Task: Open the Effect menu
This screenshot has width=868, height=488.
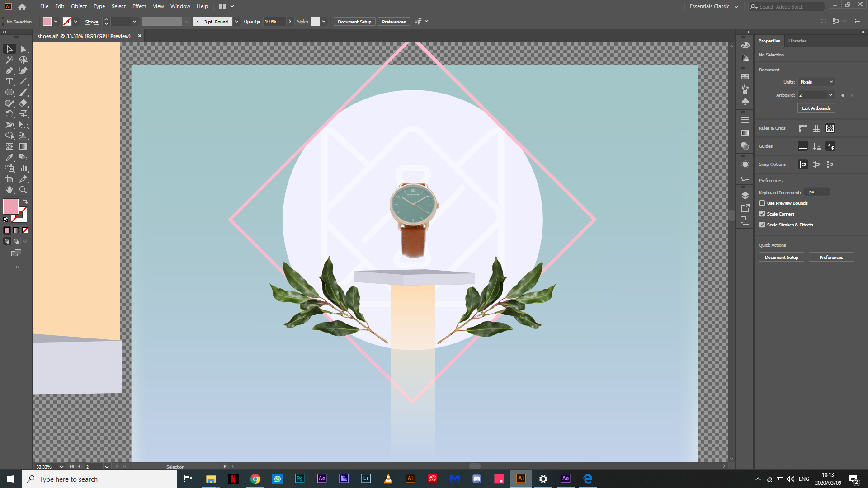Action: [139, 6]
